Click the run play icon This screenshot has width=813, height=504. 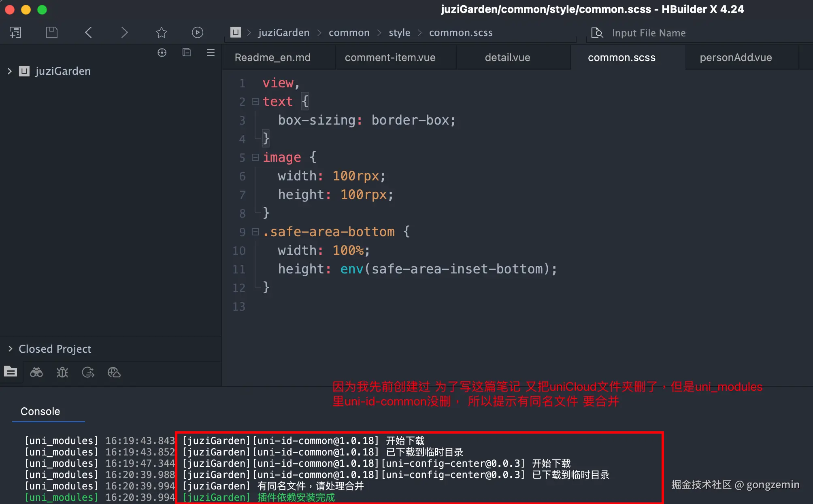[197, 32]
